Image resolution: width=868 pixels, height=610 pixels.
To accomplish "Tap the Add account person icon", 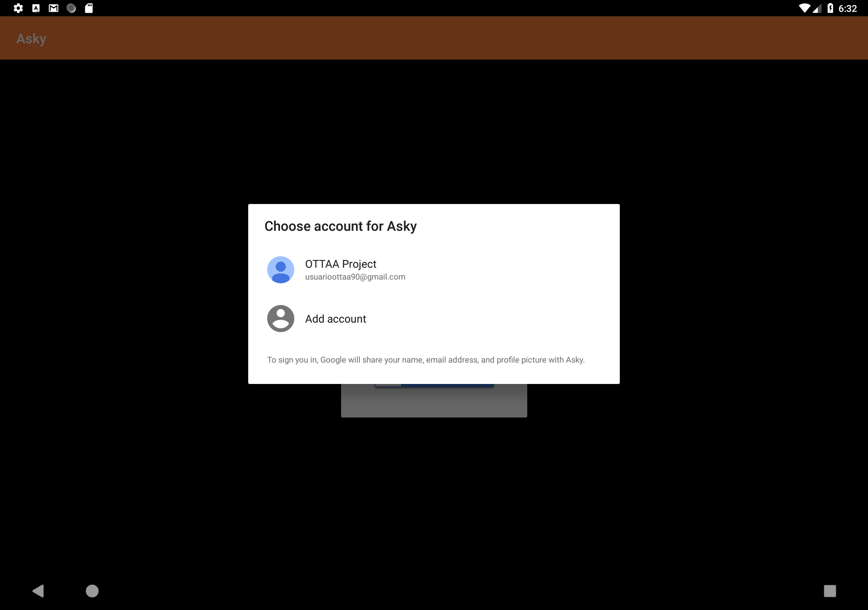I will coord(280,319).
